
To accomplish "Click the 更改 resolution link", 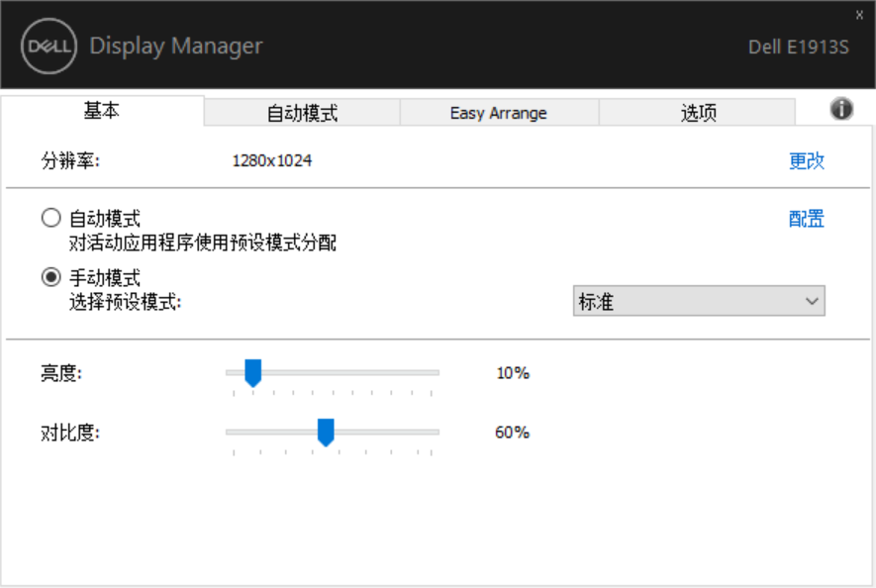I will 807,161.
